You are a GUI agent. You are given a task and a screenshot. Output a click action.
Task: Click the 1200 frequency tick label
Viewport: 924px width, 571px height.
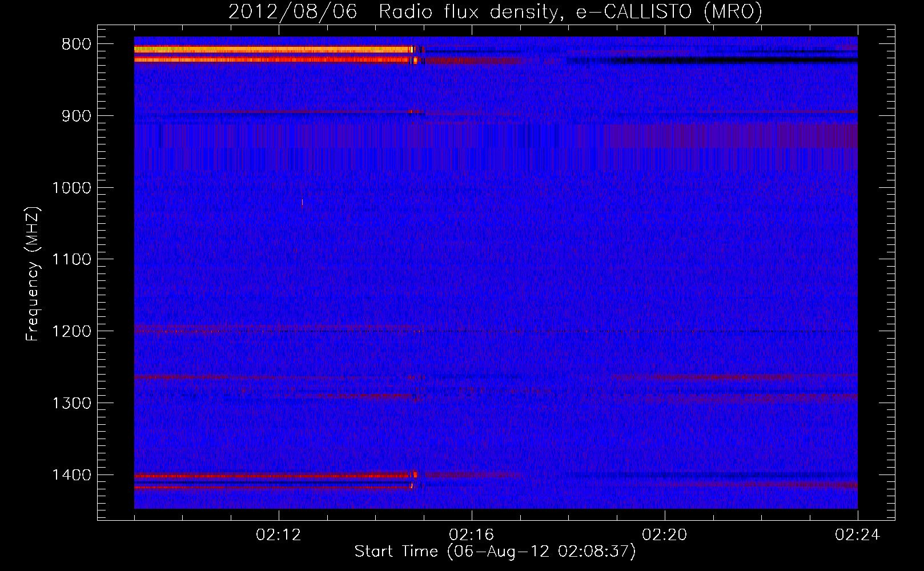click(x=71, y=332)
